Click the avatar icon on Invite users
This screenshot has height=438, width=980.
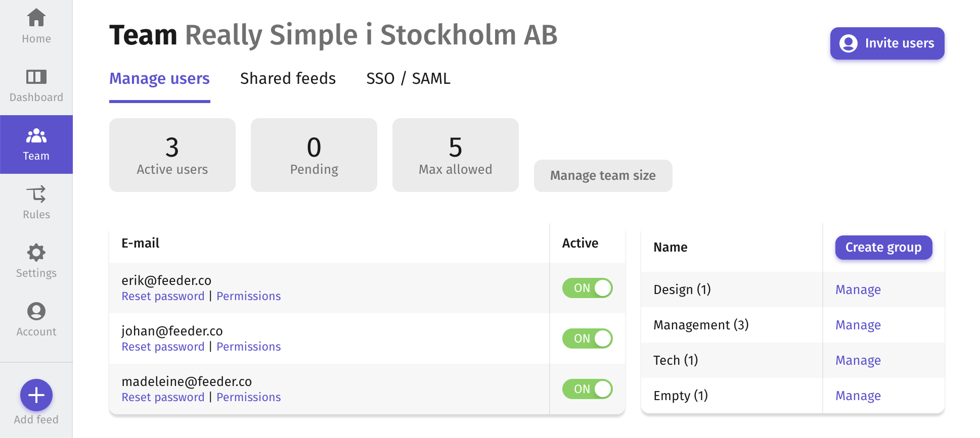848,43
